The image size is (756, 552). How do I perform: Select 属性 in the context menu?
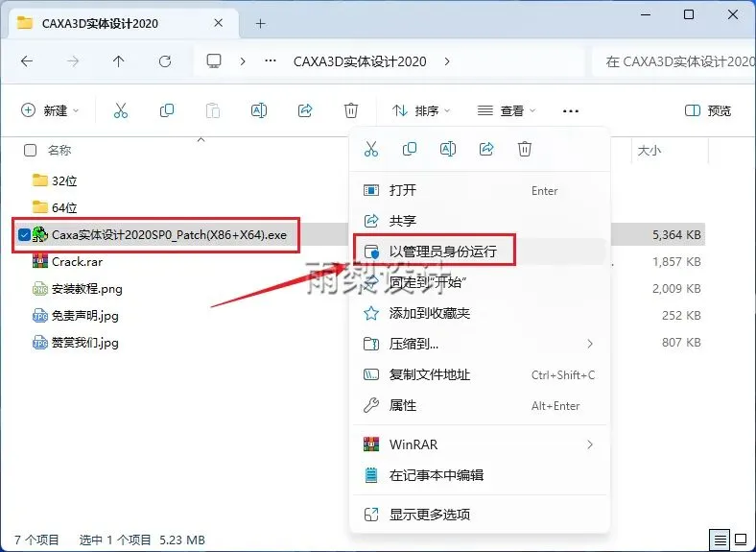pyautogui.click(x=480, y=405)
